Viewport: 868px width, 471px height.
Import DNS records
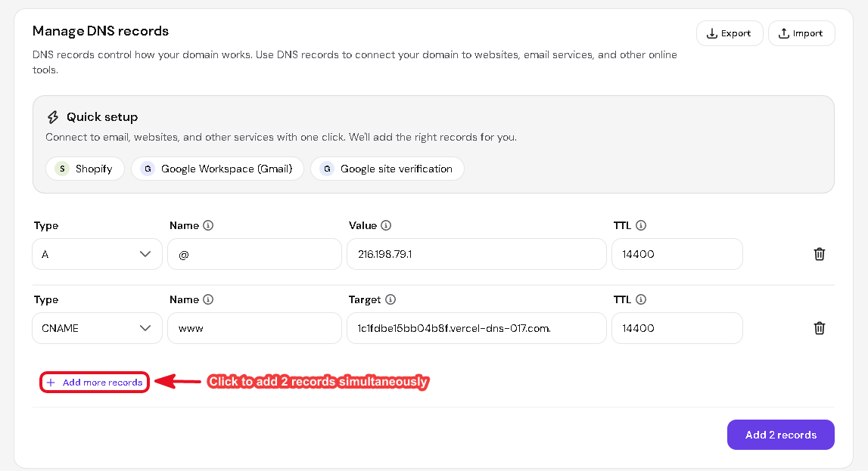(x=801, y=33)
